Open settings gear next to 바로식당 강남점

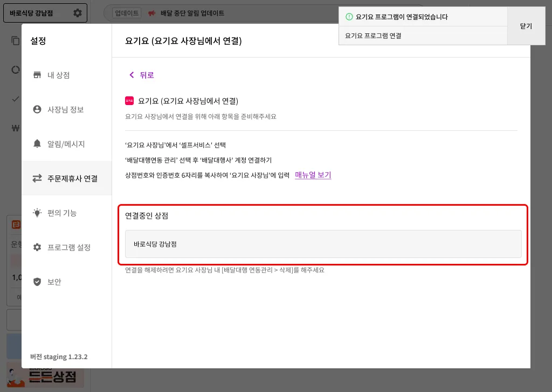tap(78, 13)
